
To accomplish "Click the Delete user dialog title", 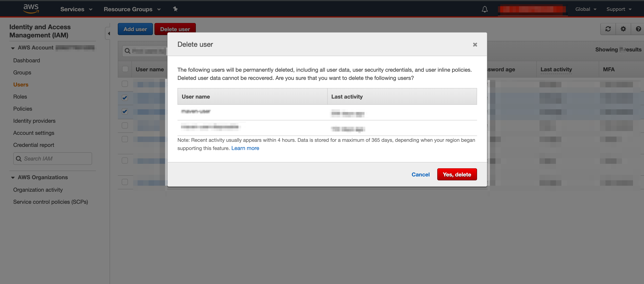I will click(195, 44).
